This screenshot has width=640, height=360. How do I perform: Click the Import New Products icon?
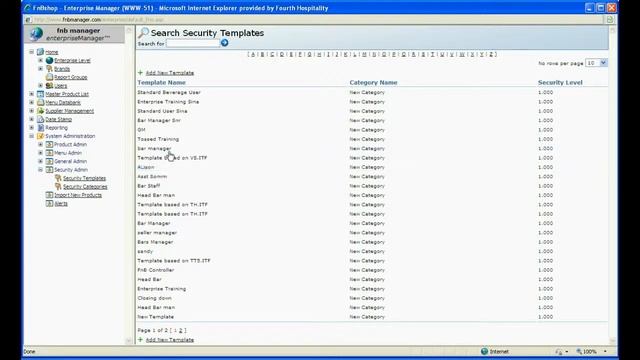pyautogui.click(x=49, y=195)
